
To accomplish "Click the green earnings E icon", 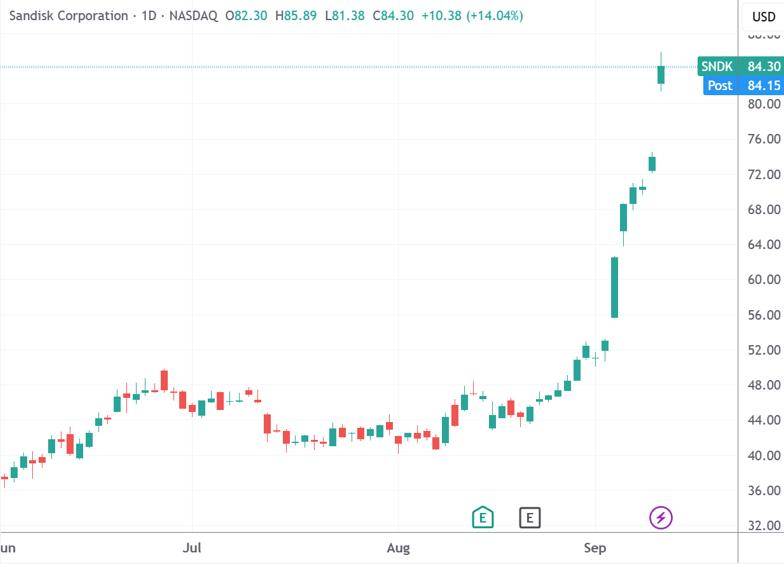I will (483, 517).
